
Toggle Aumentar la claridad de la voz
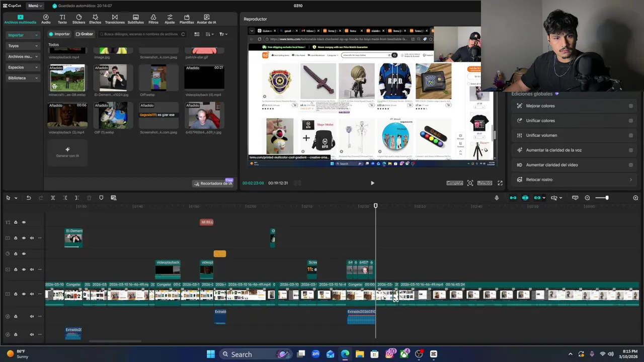pos(630,150)
